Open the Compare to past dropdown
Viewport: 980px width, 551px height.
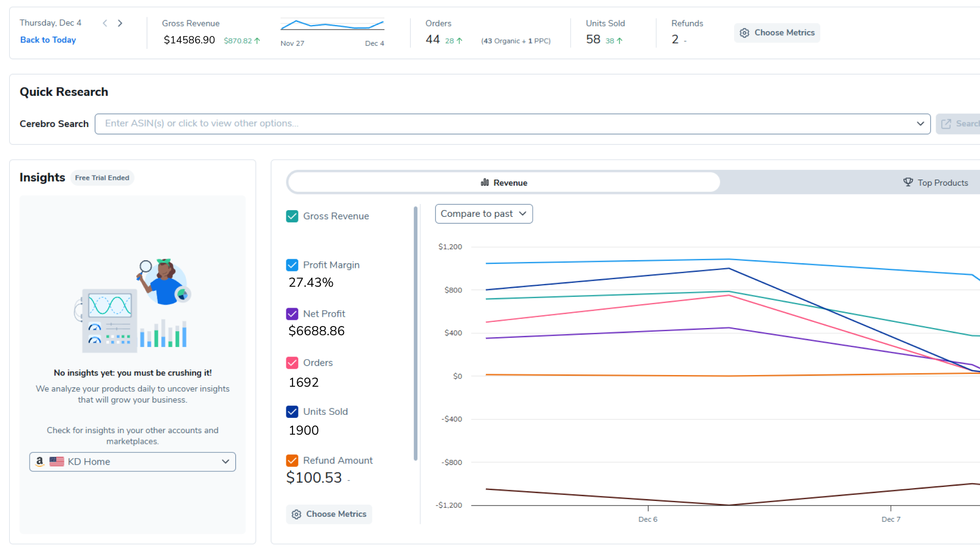483,214
